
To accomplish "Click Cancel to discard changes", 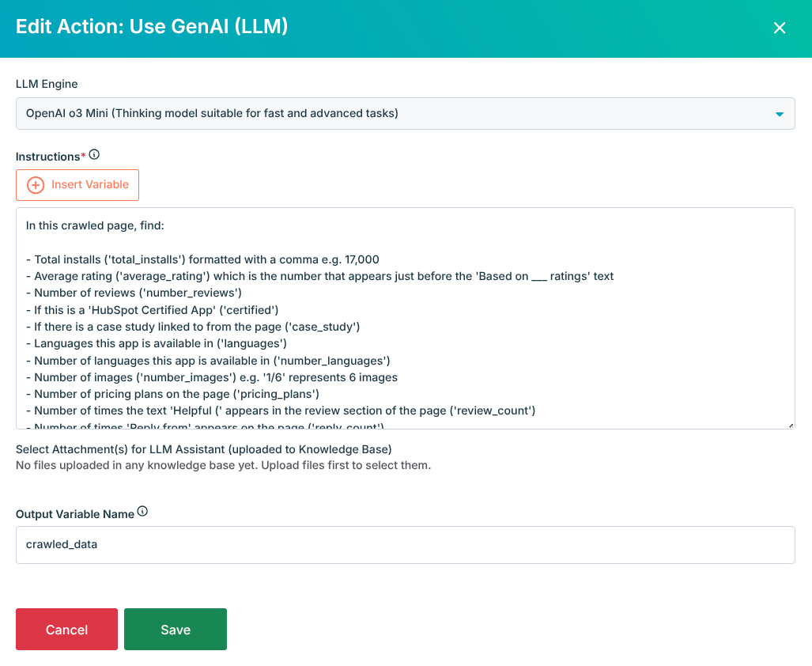I will [66, 629].
